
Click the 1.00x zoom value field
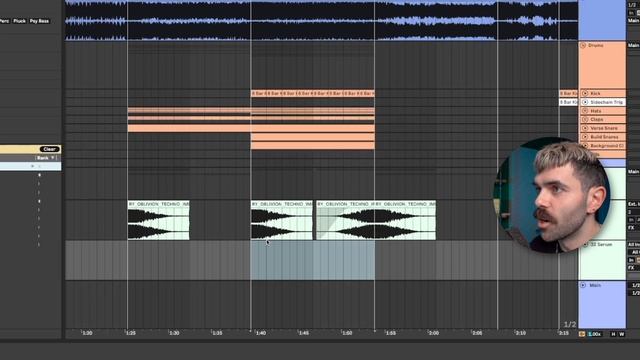click(595, 334)
